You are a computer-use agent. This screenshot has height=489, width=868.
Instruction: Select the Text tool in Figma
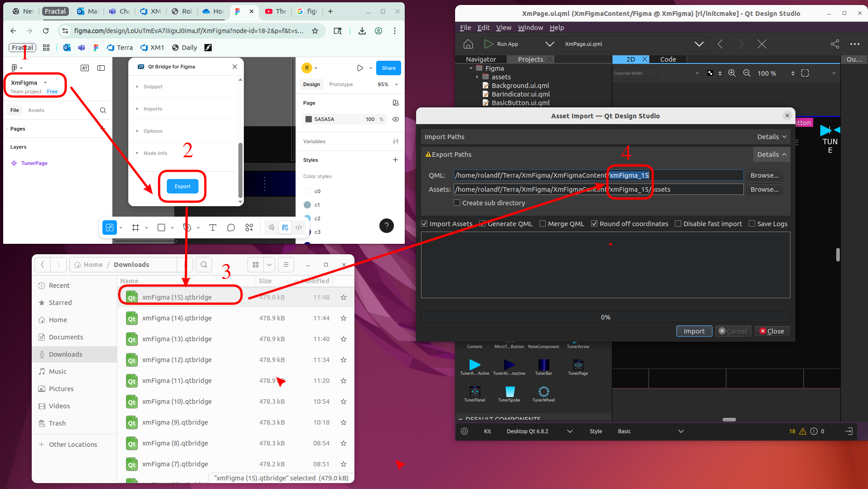(x=213, y=228)
